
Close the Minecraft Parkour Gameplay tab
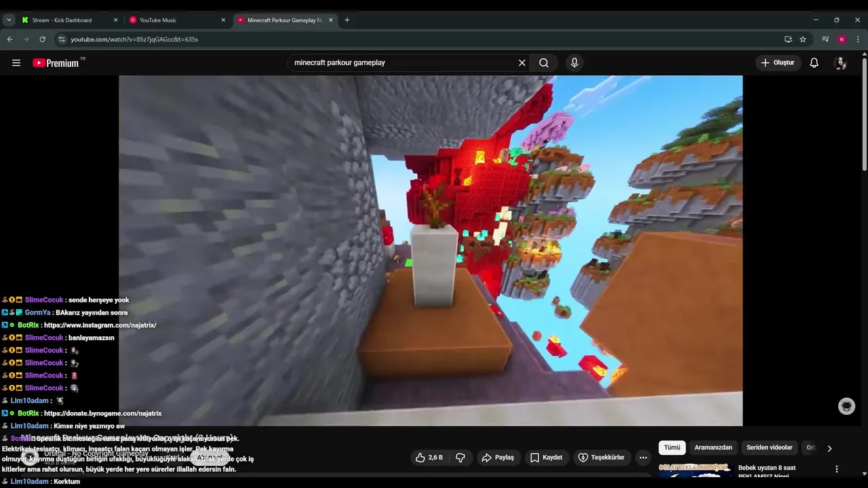pyautogui.click(x=332, y=20)
